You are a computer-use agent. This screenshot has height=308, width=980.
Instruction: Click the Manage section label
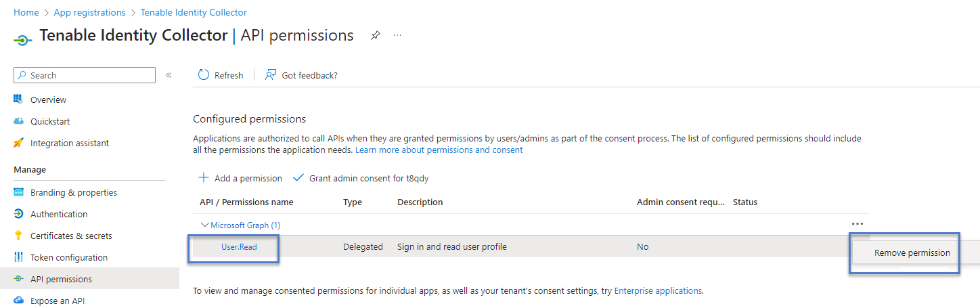tap(30, 169)
